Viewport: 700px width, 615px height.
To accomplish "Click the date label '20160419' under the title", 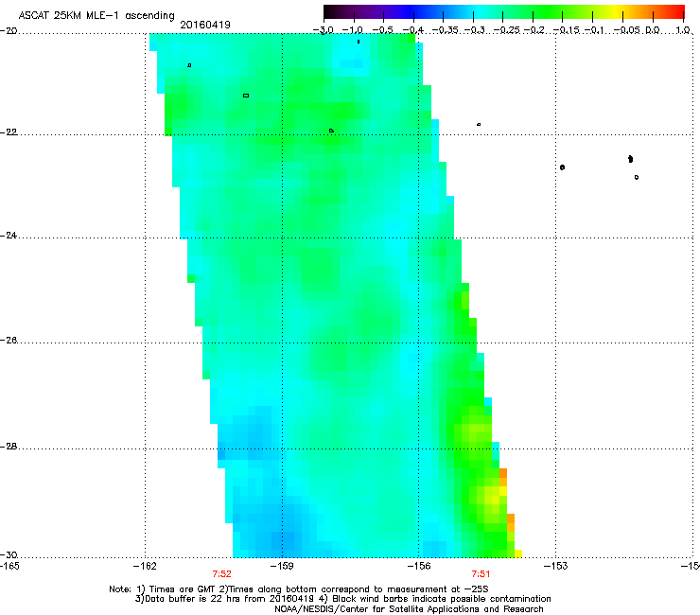I will coord(205,25).
